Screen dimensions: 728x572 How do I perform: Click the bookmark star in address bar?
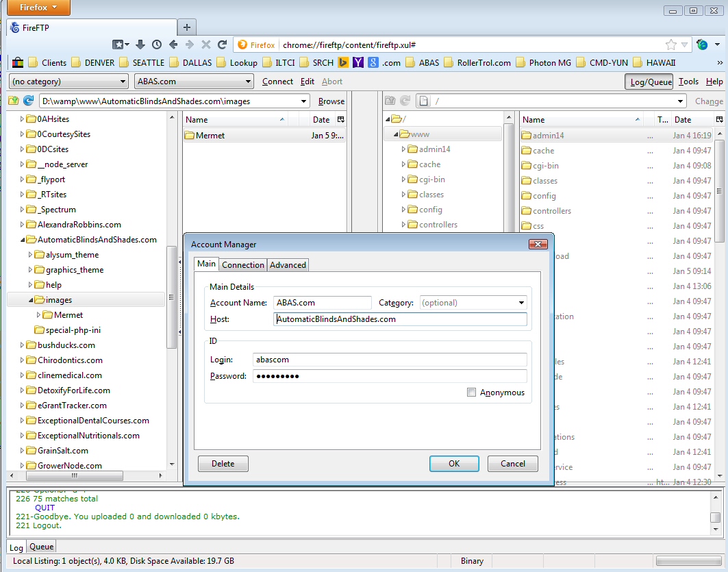[671, 45]
